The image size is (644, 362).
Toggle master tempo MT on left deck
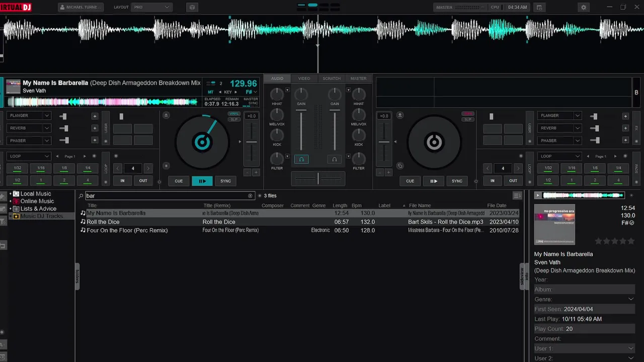(x=211, y=93)
